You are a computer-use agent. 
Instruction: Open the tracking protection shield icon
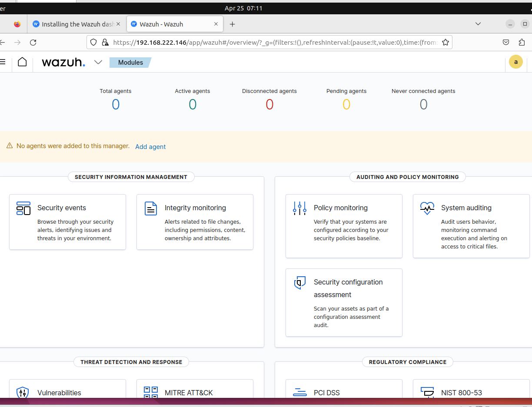tap(93, 42)
